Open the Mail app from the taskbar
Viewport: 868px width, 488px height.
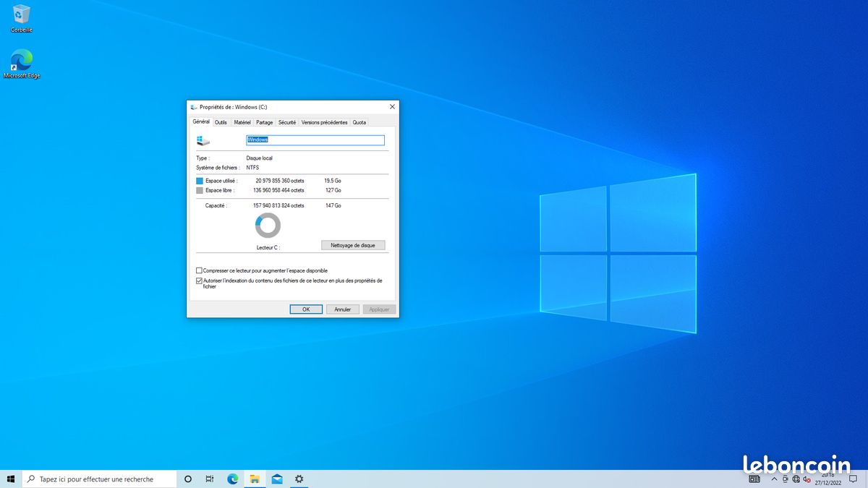(277, 479)
